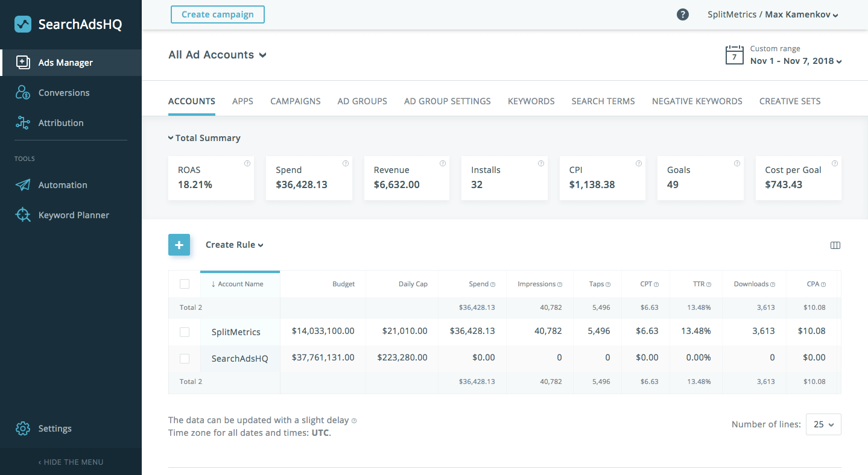This screenshot has width=868, height=475.
Task: Open Keyword Planner tool in sidebar
Action: [73, 215]
